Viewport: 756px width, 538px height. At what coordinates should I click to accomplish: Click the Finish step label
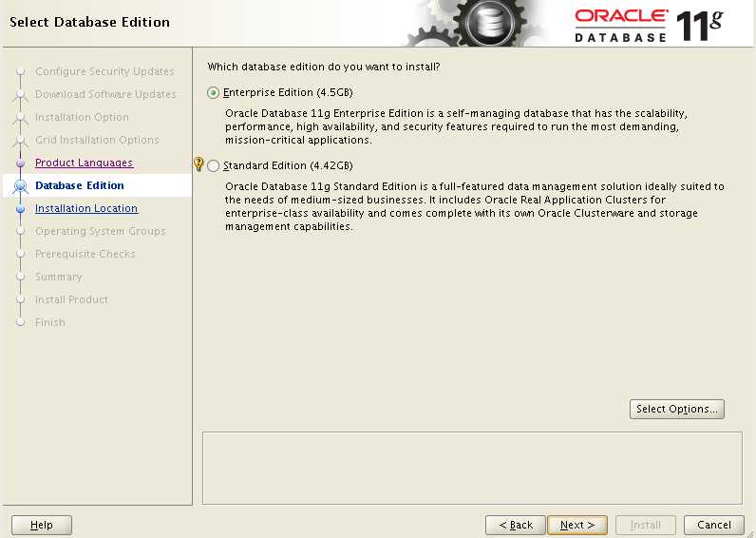point(49,322)
